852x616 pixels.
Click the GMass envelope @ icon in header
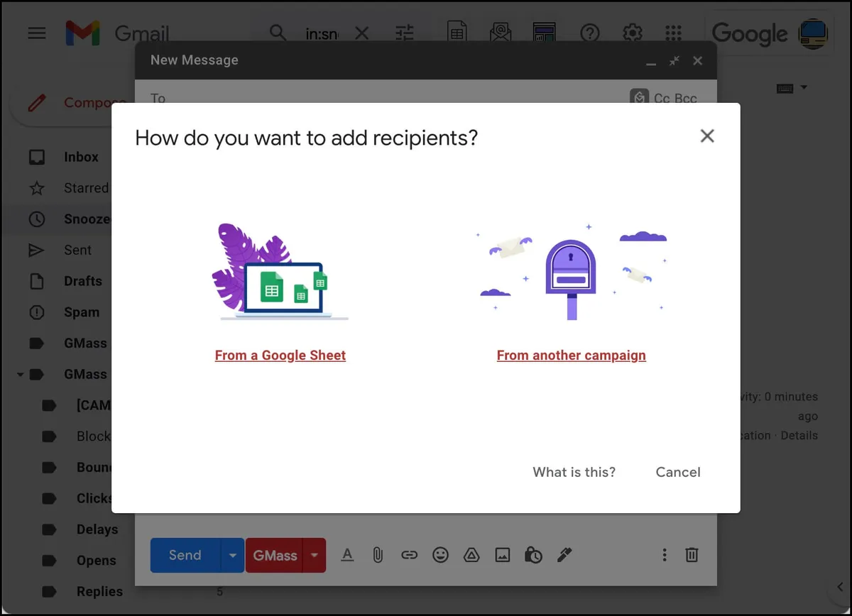[x=501, y=32]
